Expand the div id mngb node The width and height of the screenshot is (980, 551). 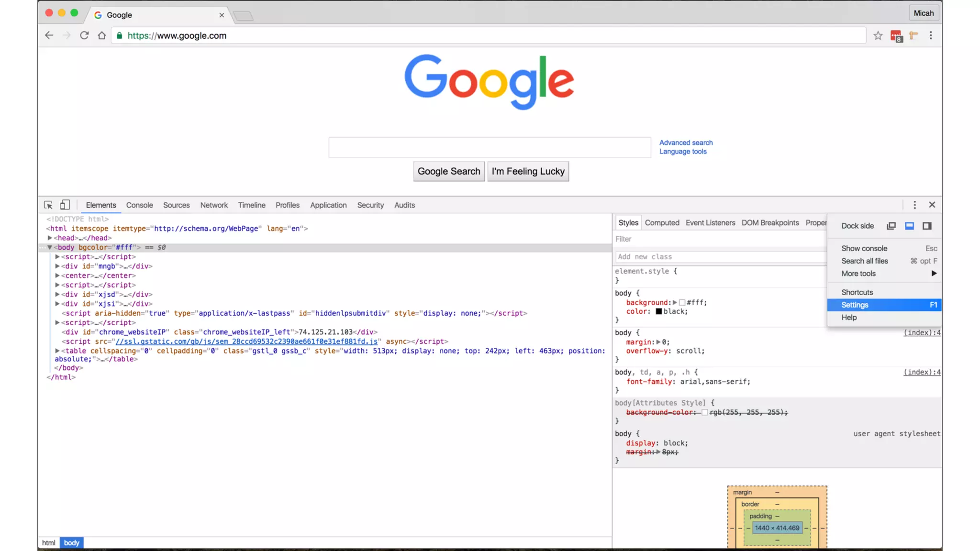pos(57,266)
